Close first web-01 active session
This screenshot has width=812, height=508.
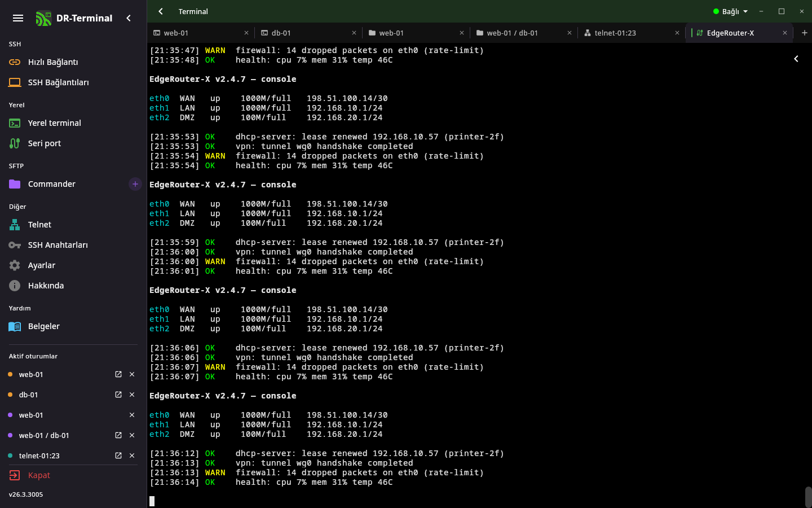(132, 374)
